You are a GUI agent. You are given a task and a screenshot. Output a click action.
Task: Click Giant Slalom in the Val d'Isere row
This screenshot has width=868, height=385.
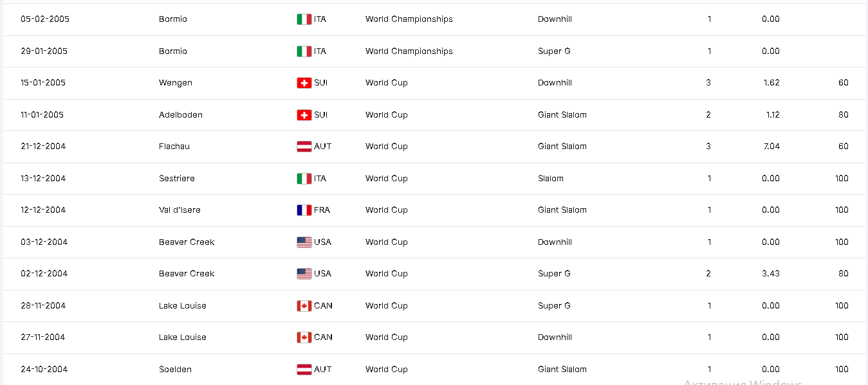click(562, 210)
